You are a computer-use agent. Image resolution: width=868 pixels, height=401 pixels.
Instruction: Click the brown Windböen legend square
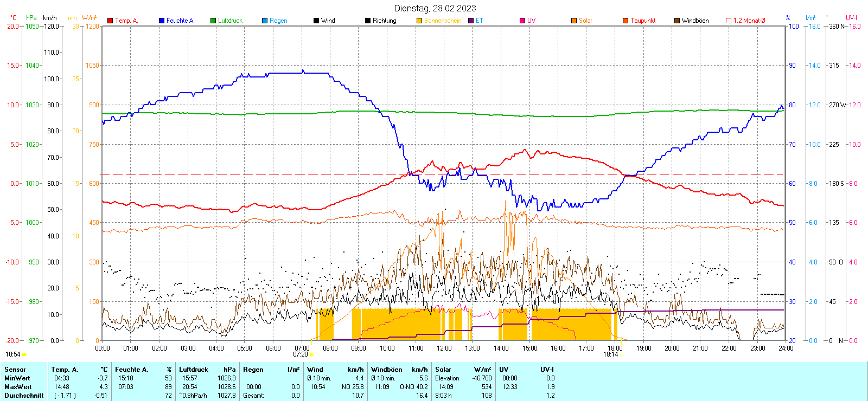[677, 21]
